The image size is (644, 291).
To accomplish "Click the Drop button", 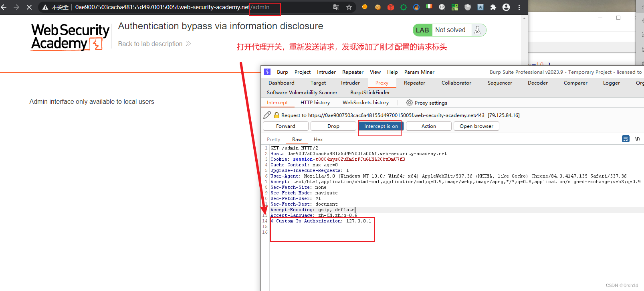I will click(333, 126).
